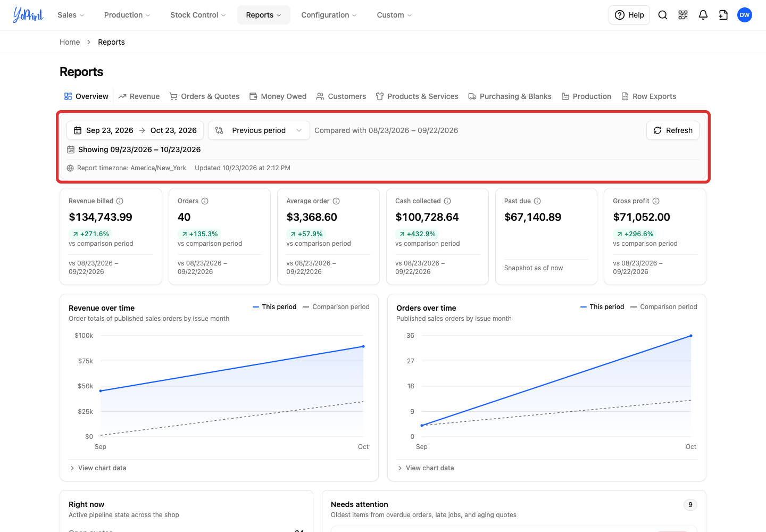Expand View chart data under Orders over time
Image resolution: width=766 pixels, height=532 pixels.
coord(426,468)
